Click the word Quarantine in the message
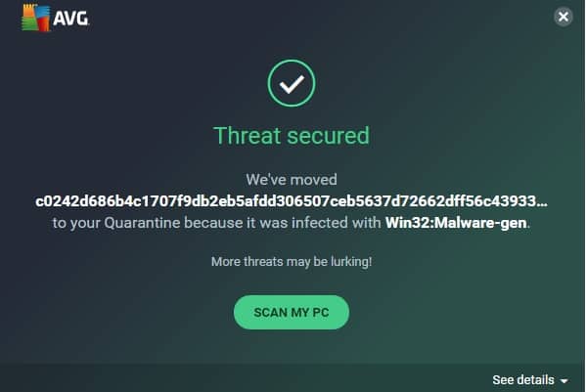Viewport: 586px width, 392px height. tap(143, 223)
